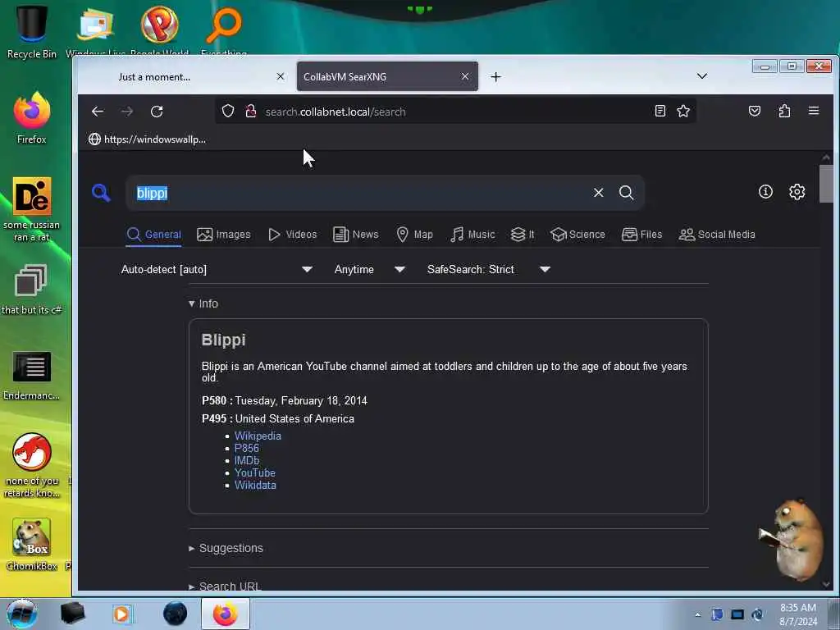
Task: Open SearXNG about info icon
Action: (765, 191)
